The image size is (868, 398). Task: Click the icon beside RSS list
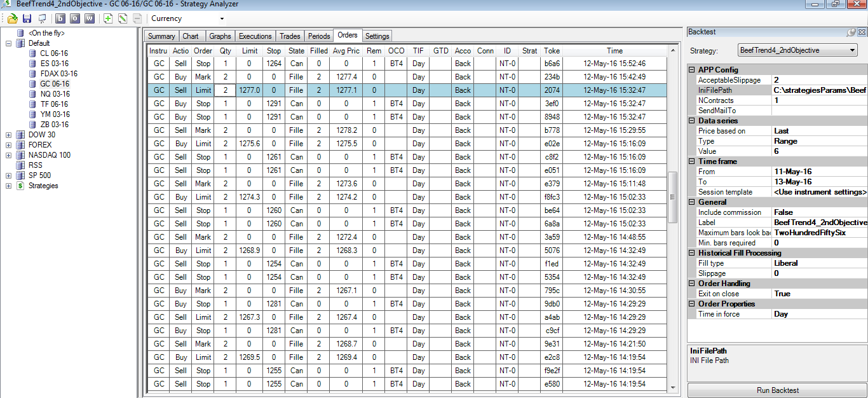[21, 165]
